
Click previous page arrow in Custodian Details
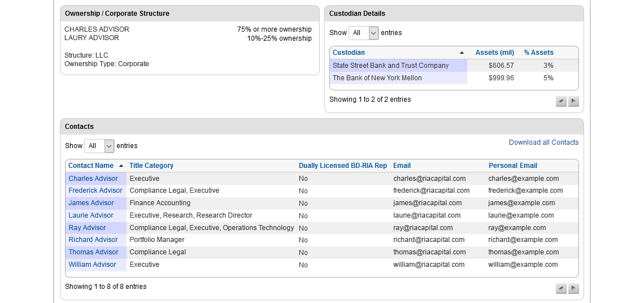(561, 102)
